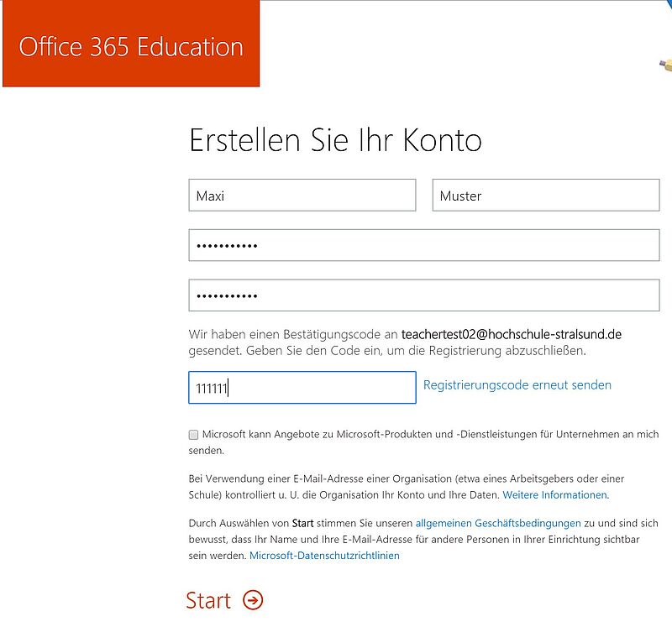
Task: Open the Weitere Informationen link
Action: (x=555, y=494)
